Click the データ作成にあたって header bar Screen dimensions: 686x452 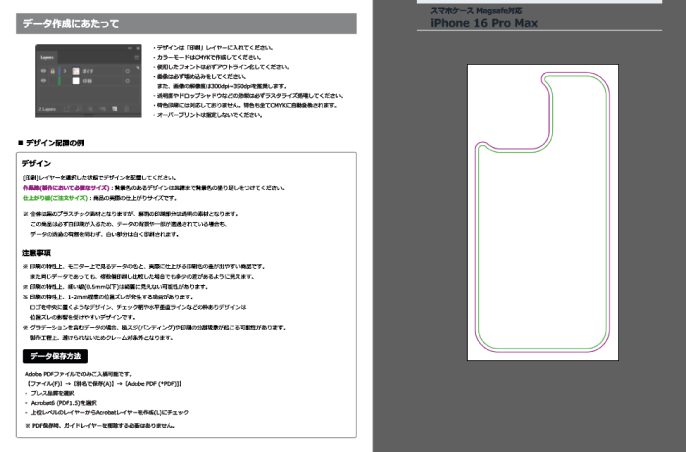tap(186, 23)
